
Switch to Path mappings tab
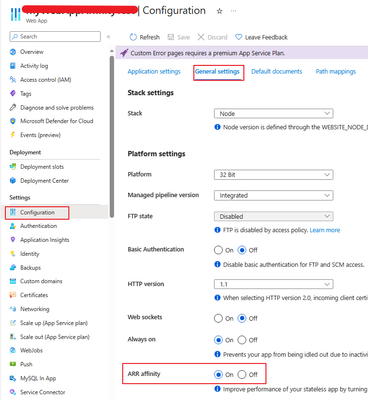(336, 71)
